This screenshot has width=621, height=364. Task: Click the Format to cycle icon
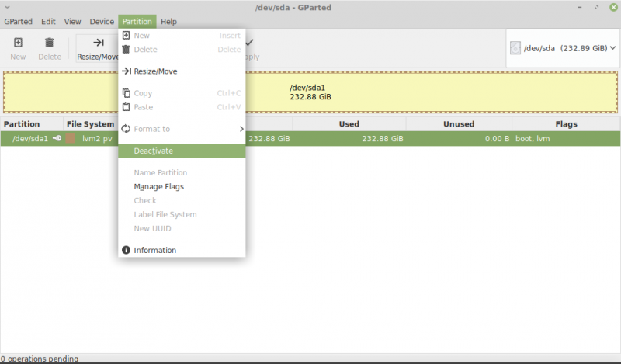(126, 129)
